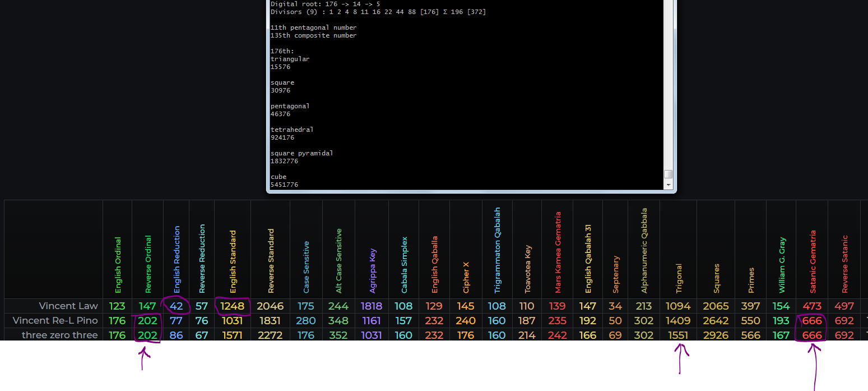Click the English Qaballa cipher header
This screenshot has width=868, height=391.
point(434,264)
